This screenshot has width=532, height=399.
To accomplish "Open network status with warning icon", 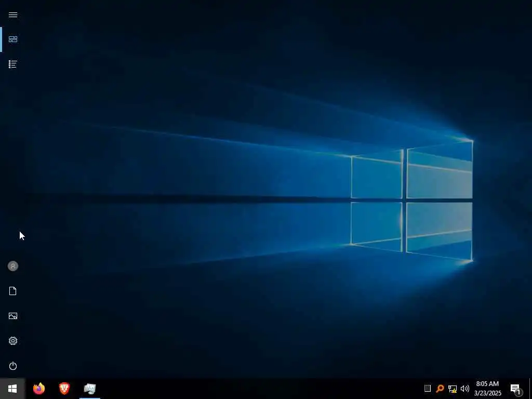I will tap(453, 389).
